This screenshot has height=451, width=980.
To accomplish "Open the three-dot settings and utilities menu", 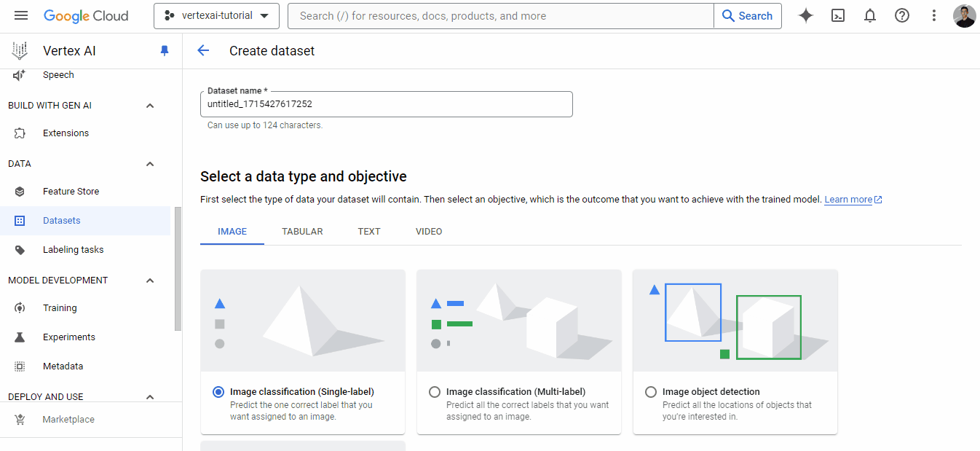I will pos(934,15).
